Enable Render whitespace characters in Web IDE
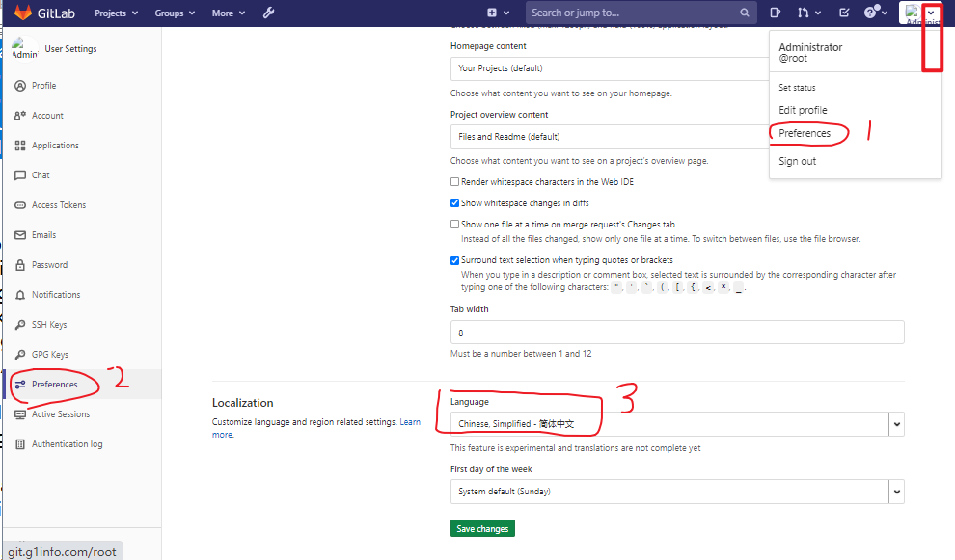Viewport: 955px width, 560px height. click(x=454, y=181)
